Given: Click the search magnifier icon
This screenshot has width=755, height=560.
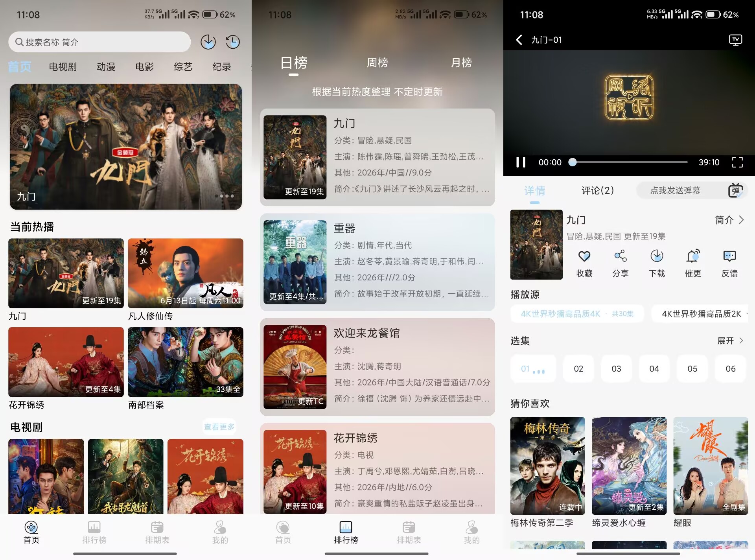Looking at the screenshot, I should pos(19,42).
